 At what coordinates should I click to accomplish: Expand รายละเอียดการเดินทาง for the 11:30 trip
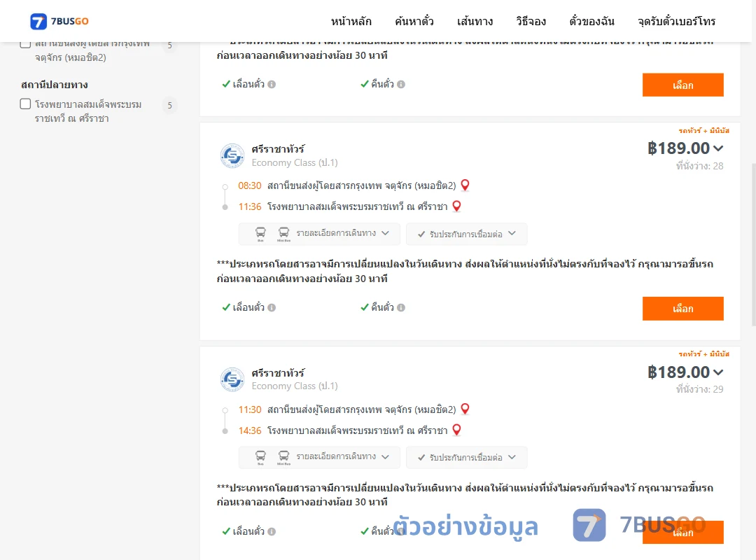click(319, 457)
